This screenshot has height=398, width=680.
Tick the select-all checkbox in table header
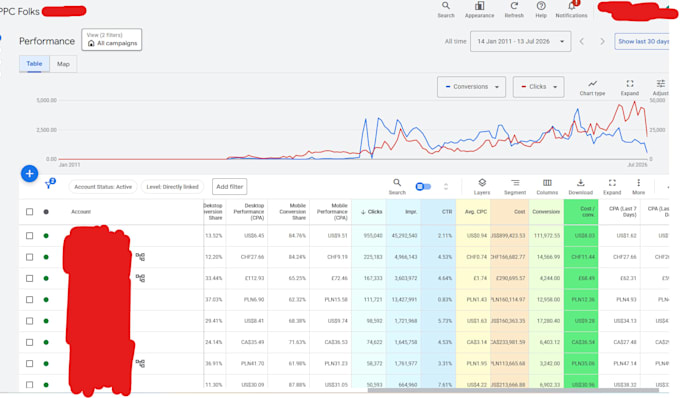click(x=29, y=212)
